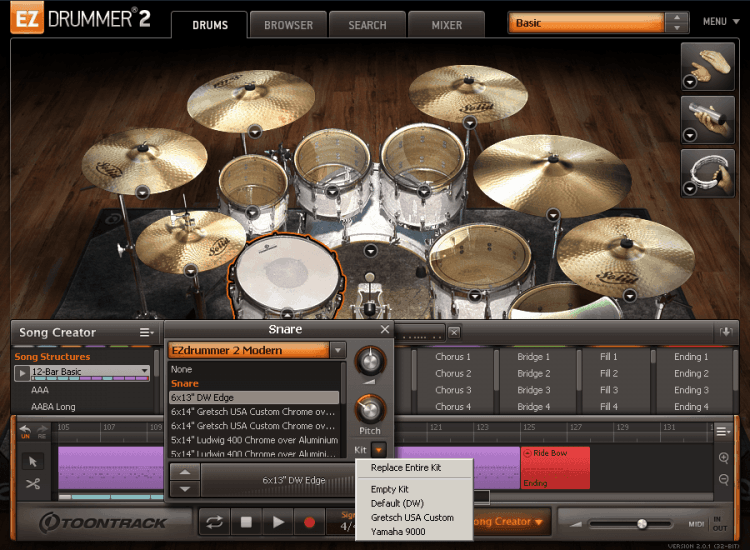Screen dimensions: 750x550
Task: Click timeline ruler at bar 125
Action: (x=529, y=427)
